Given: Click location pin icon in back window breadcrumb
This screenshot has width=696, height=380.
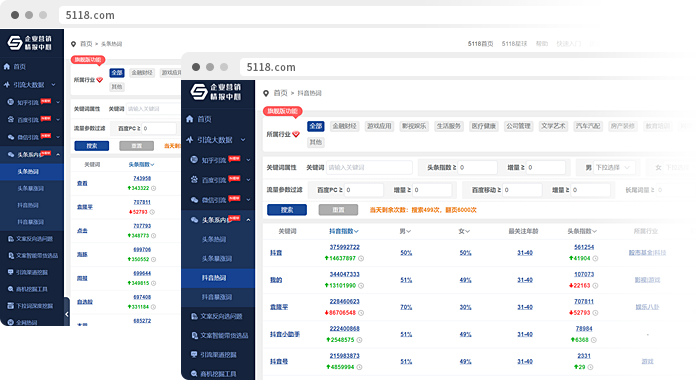Looking at the screenshot, I should tap(73, 44).
